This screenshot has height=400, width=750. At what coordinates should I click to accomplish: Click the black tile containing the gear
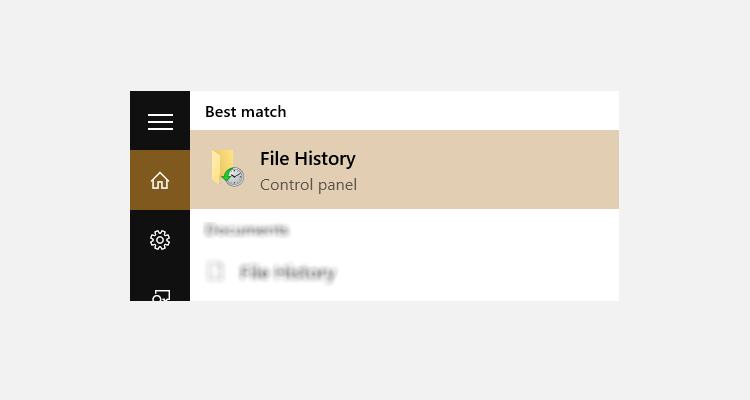[x=160, y=240]
